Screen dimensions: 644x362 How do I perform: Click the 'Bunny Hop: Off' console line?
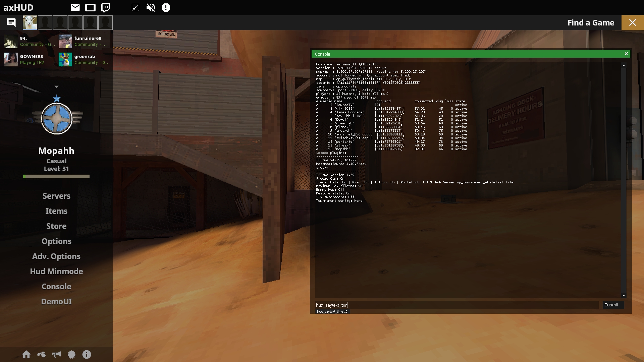331,190
